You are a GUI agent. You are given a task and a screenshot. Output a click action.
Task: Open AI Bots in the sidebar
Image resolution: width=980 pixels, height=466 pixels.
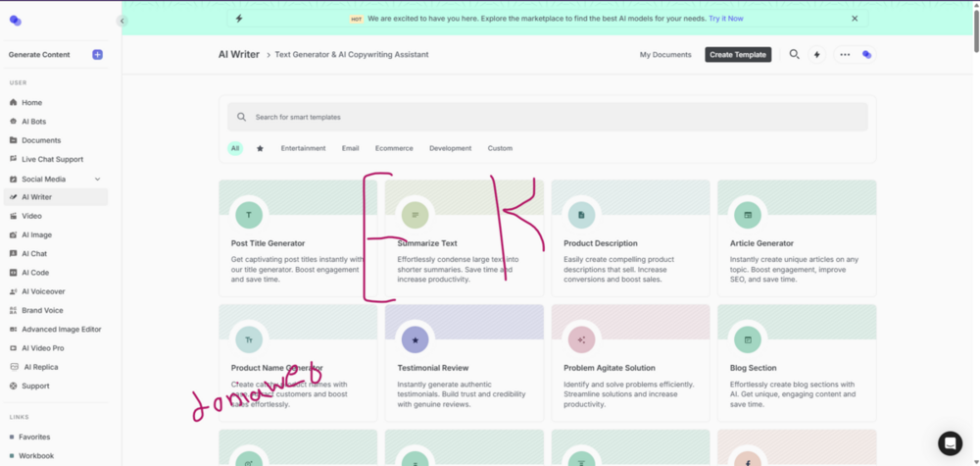33,122
